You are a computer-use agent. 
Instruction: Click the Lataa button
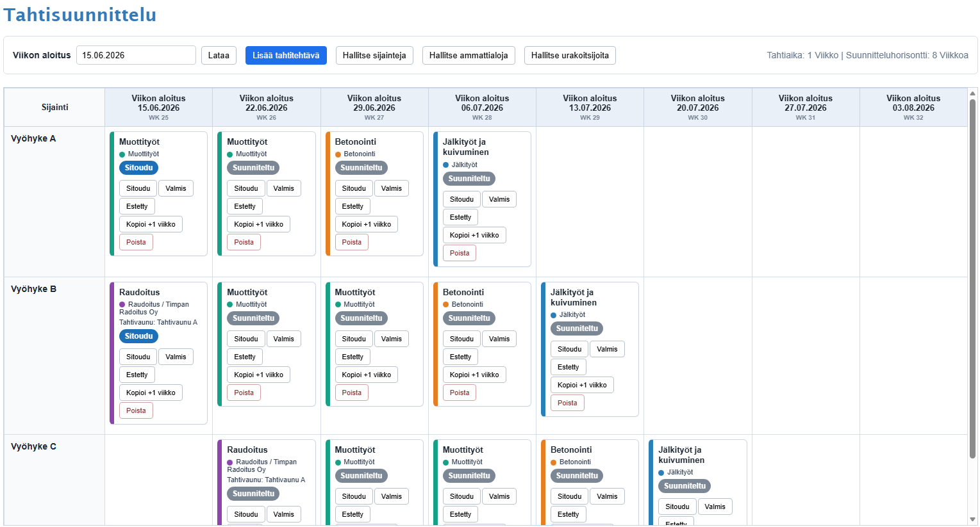[219, 56]
